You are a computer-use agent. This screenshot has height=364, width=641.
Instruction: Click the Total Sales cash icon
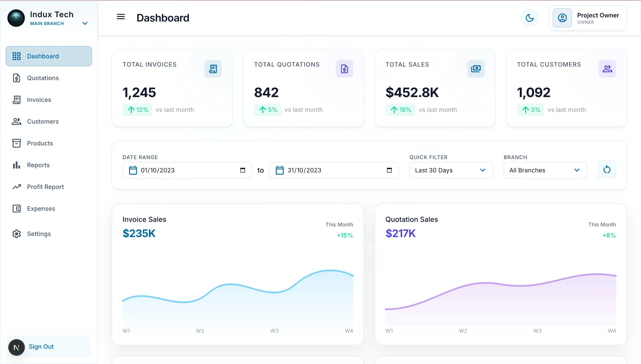click(x=476, y=69)
